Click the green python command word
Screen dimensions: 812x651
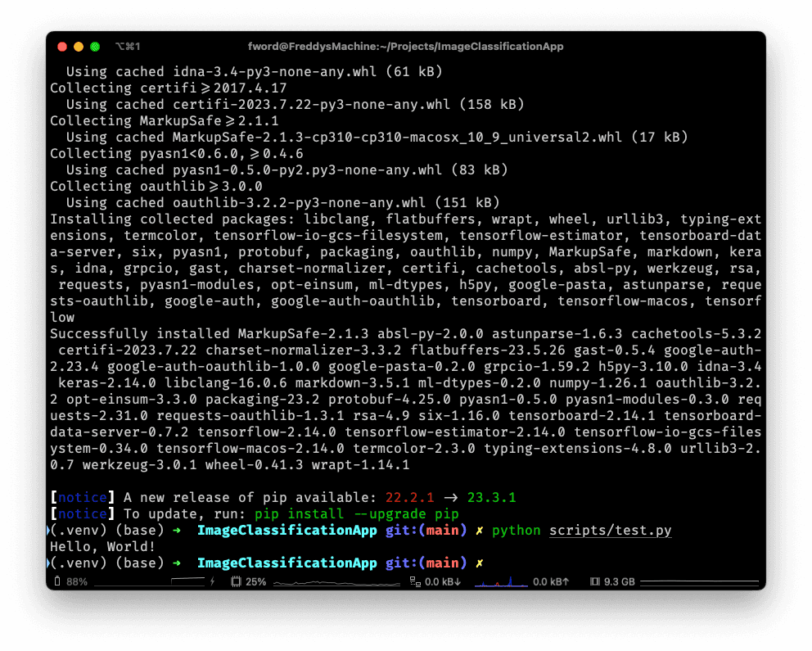(x=516, y=531)
